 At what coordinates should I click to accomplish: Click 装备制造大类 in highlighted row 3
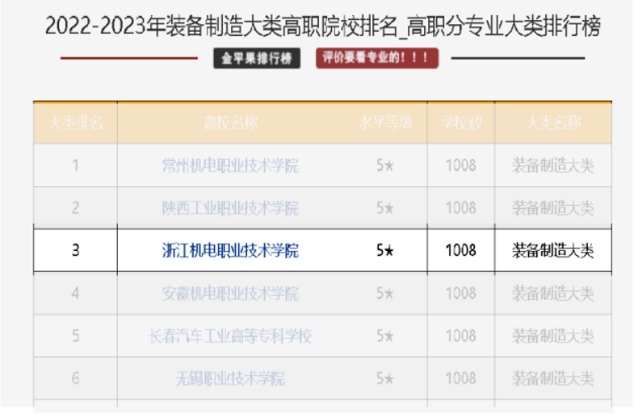(x=553, y=251)
